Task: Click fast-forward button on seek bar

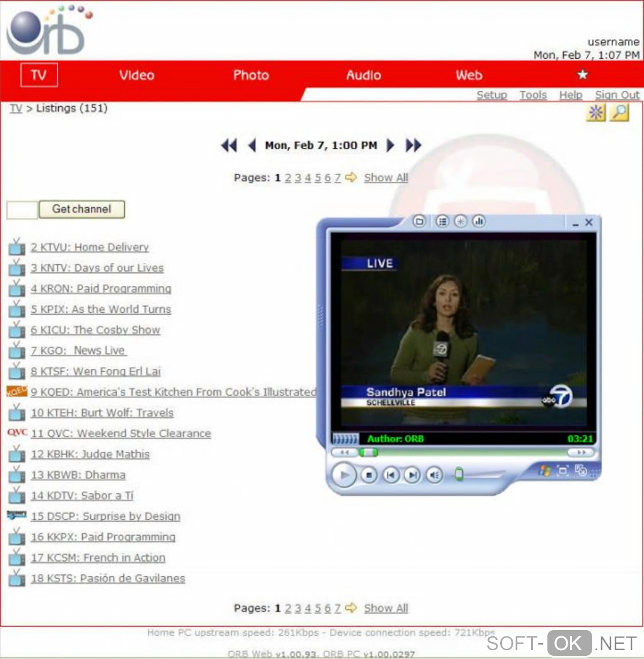Action: tap(581, 452)
